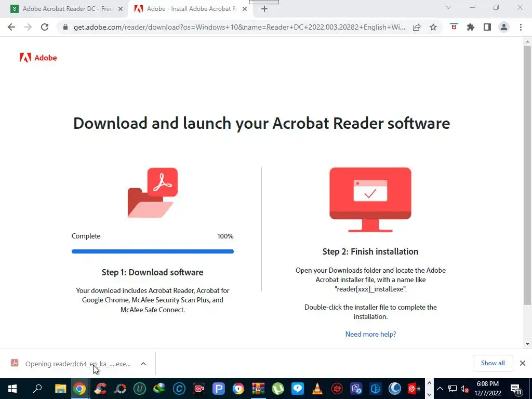
Task: Open a new browser tab
Action: [264, 9]
